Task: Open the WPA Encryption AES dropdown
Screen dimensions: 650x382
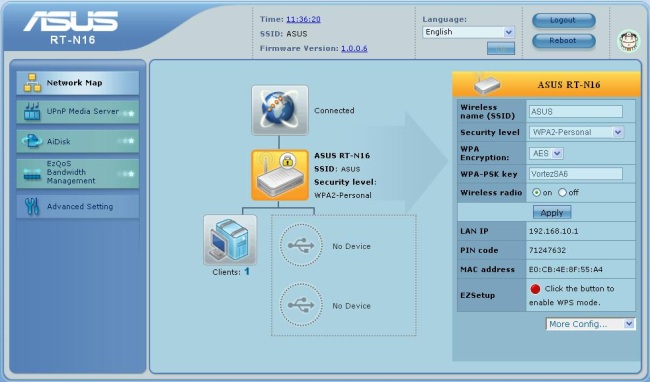Action: [546, 153]
